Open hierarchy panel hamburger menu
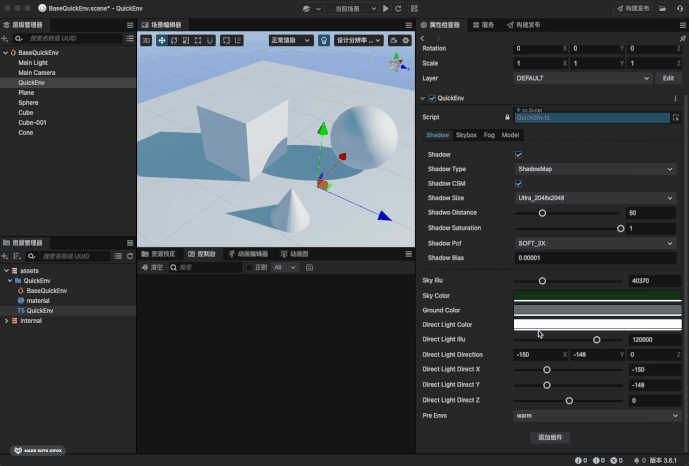Image resolution: width=689 pixels, height=466 pixels. pos(130,25)
